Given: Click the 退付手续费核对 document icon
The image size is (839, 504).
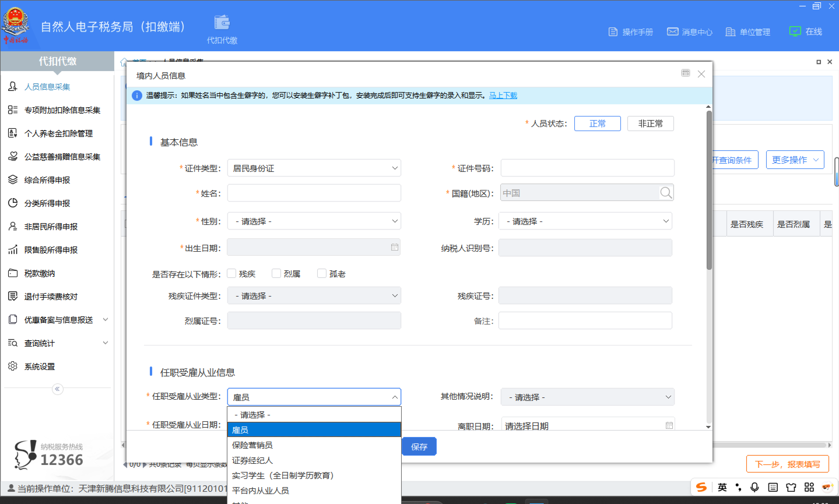Looking at the screenshot, I should point(13,296).
